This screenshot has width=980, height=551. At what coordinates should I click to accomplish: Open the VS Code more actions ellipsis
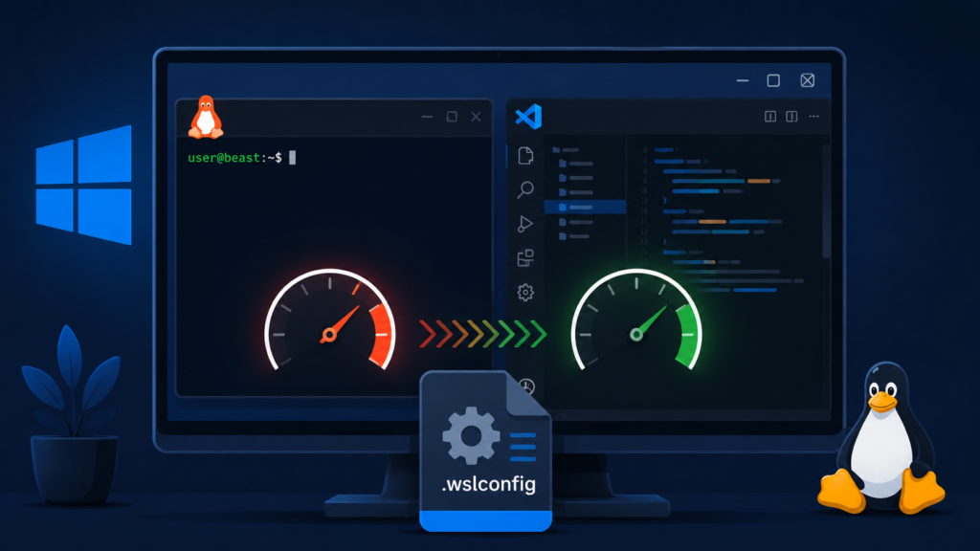pyautogui.click(x=813, y=116)
